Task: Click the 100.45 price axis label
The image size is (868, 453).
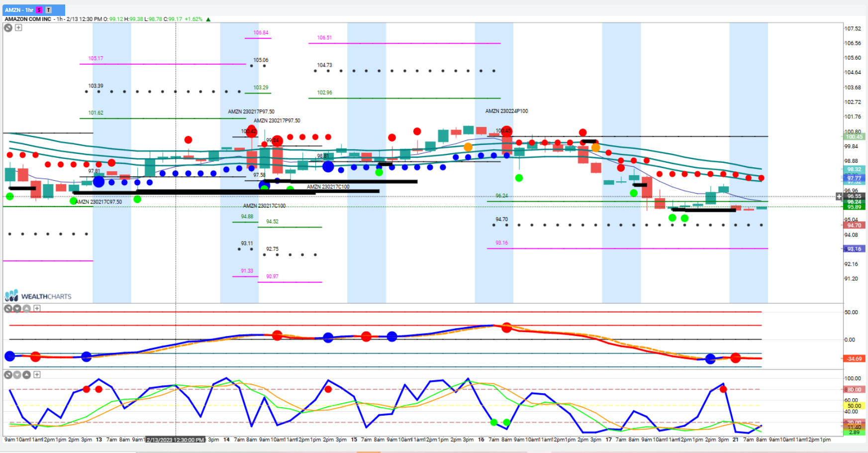Action: pyautogui.click(x=855, y=137)
